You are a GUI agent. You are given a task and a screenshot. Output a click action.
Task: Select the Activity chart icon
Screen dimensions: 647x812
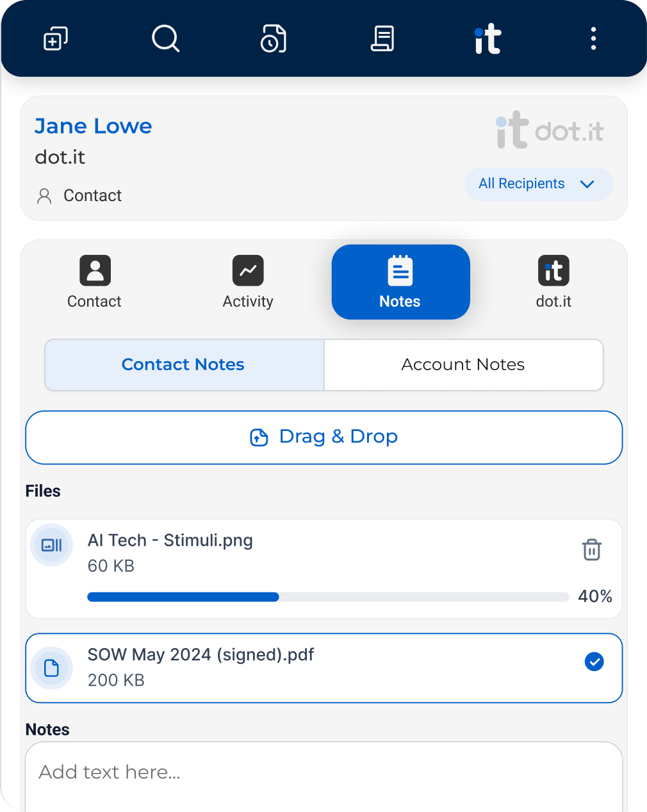pyautogui.click(x=248, y=270)
